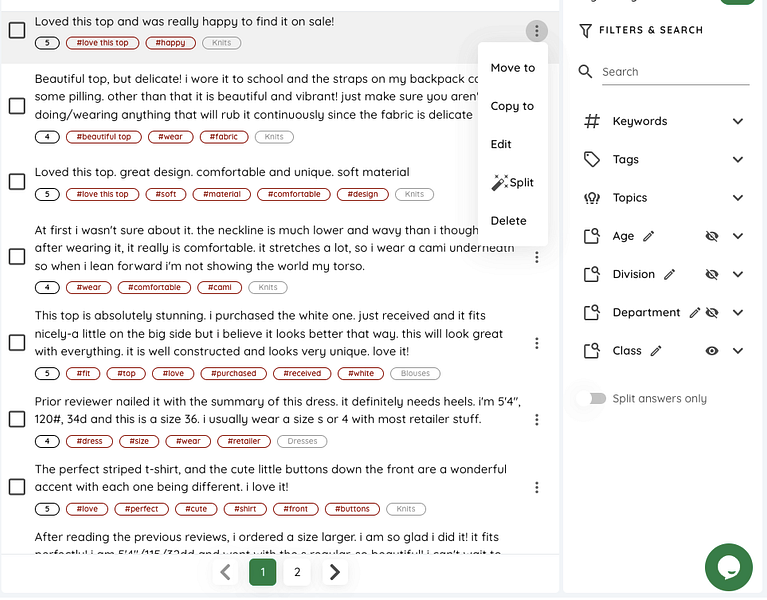Screen dimensions: 767x600
Task: Select Split from the context menu
Action: (513, 182)
